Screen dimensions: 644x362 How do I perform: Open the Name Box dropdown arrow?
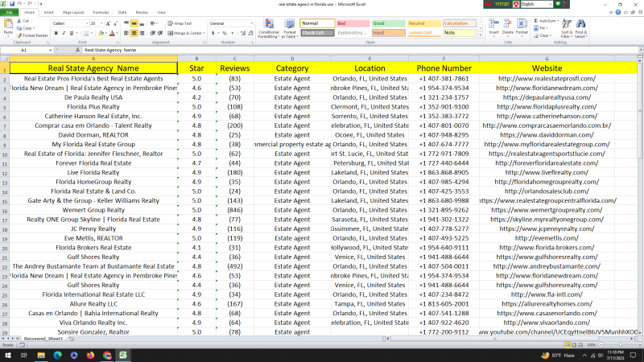click(x=50, y=50)
